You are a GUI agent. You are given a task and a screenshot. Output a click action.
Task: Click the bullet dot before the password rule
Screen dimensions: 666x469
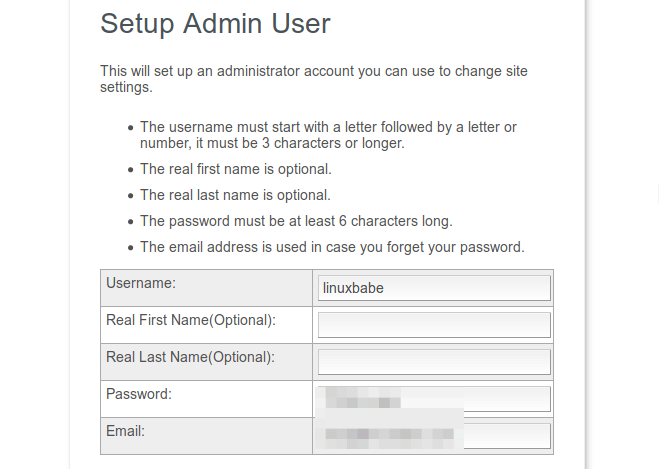point(130,222)
